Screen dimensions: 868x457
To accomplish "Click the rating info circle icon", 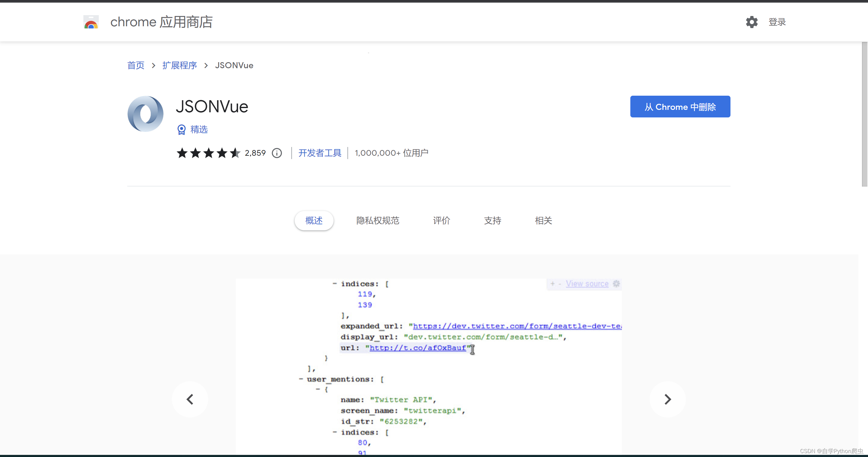I will point(277,153).
